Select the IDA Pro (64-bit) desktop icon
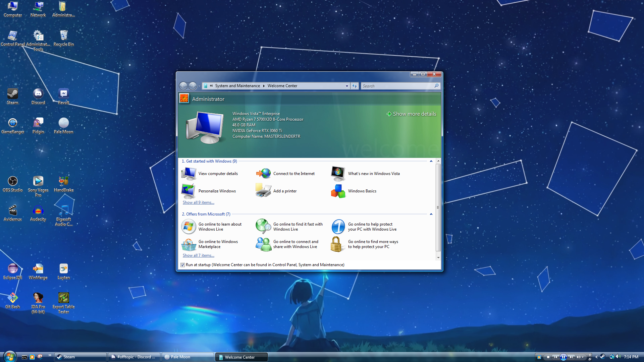This screenshot has width=644, height=362. pos(38,303)
